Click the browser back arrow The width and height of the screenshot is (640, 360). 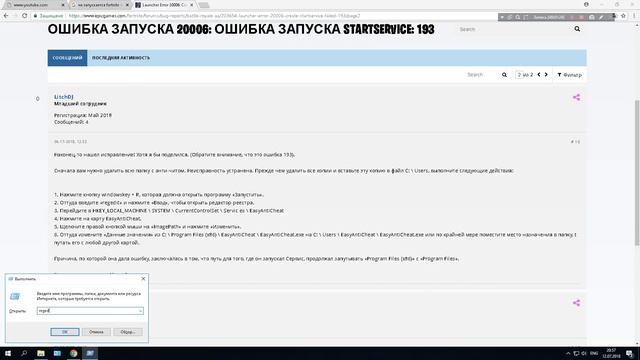pos(6,16)
